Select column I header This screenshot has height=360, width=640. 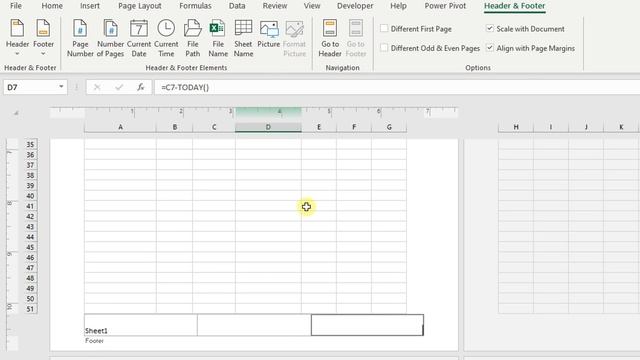(x=551, y=127)
